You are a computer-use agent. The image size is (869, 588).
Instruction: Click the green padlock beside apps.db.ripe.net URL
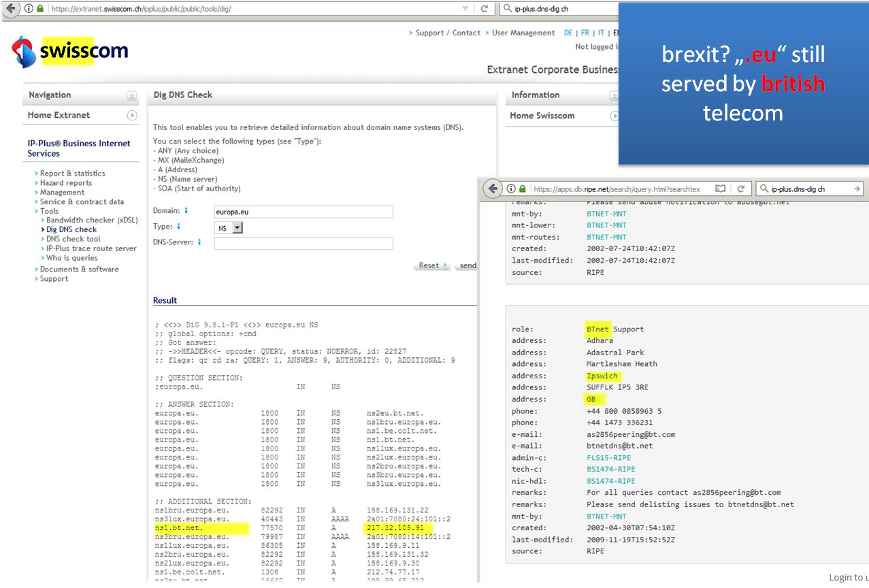point(523,189)
